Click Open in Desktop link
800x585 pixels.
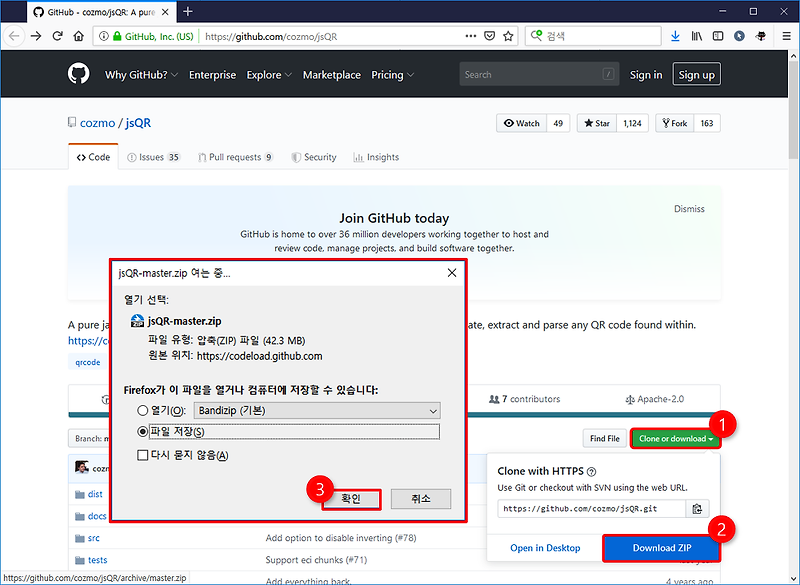(545, 548)
